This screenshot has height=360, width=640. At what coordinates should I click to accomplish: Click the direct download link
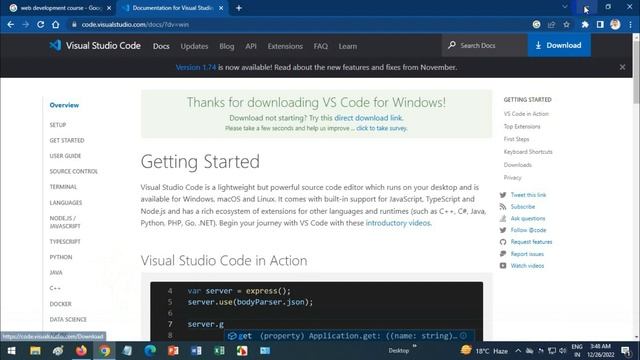click(x=368, y=118)
